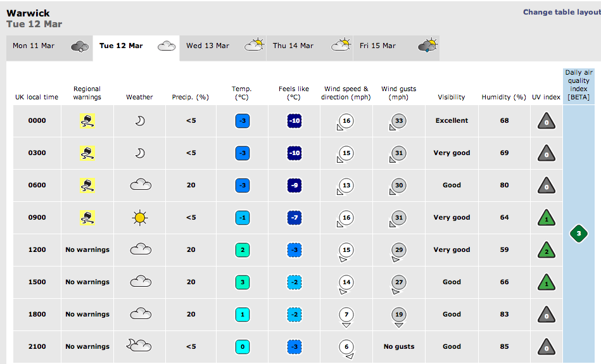Click the Change table layout link
601x364 pixels.
(562, 12)
